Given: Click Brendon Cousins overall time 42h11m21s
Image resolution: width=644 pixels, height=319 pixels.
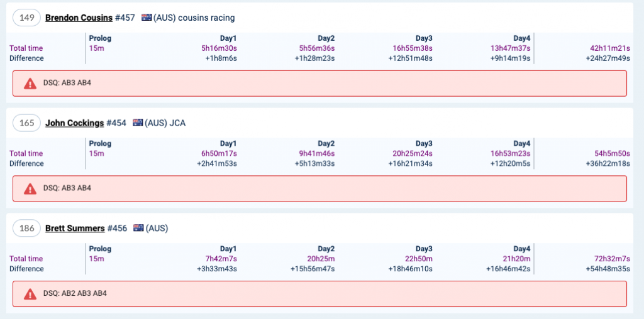Looking at the screenshot, I should point(609,48).
